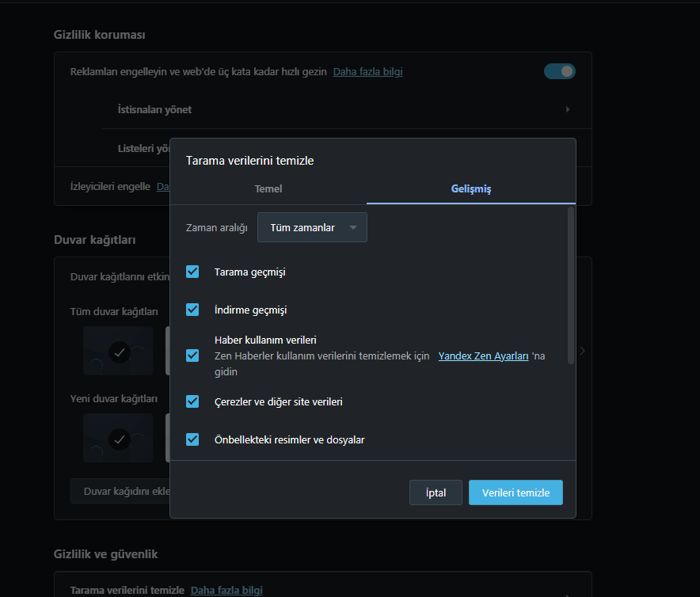
Task: Open Daha fazla bilgi link for ad blocking
Action: point(367,71)
